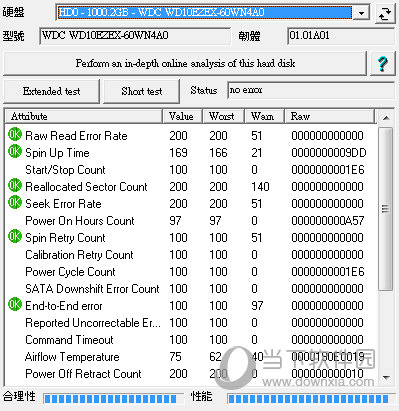Screen dimensions: 399x411
Task: Click Spin Up Time raw value 0000000009DD
Action: (x=329, y=153)
